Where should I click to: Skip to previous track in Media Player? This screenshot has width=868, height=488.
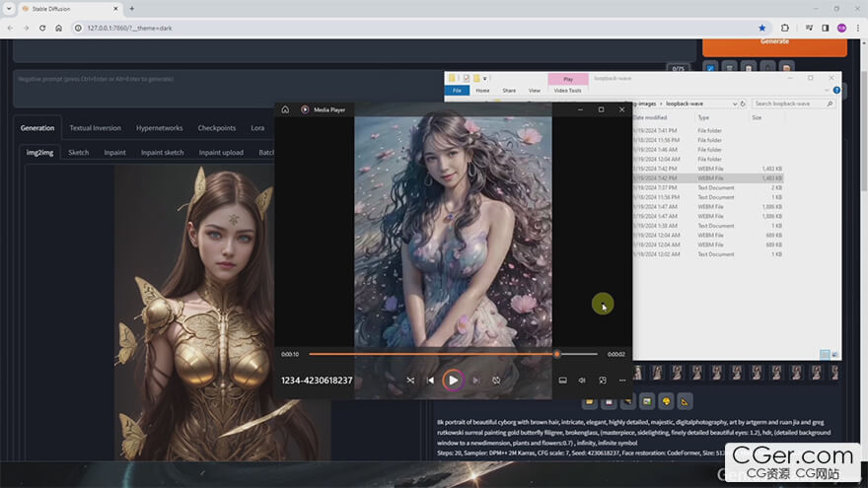coord(431,381)
